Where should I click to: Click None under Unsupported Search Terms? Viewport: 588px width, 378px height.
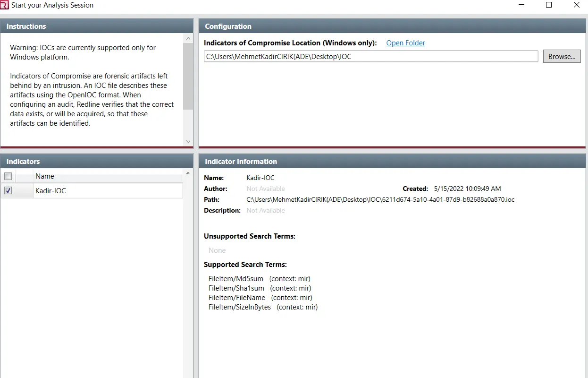(217, 250)
